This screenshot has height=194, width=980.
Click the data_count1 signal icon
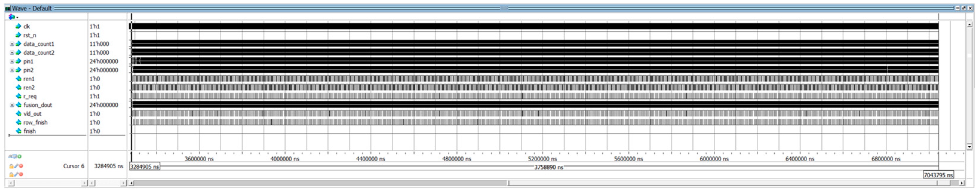18,44
